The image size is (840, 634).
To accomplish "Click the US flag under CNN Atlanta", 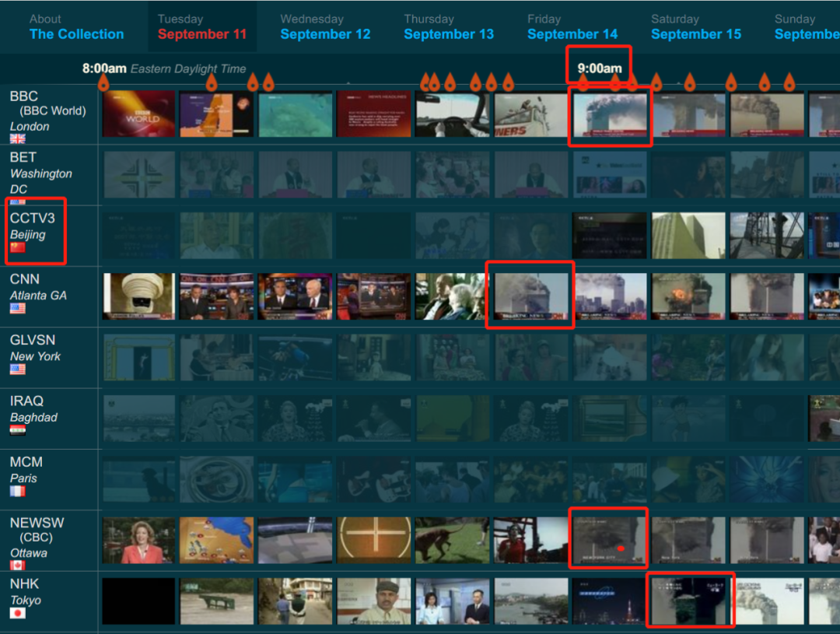I will 17,309.
